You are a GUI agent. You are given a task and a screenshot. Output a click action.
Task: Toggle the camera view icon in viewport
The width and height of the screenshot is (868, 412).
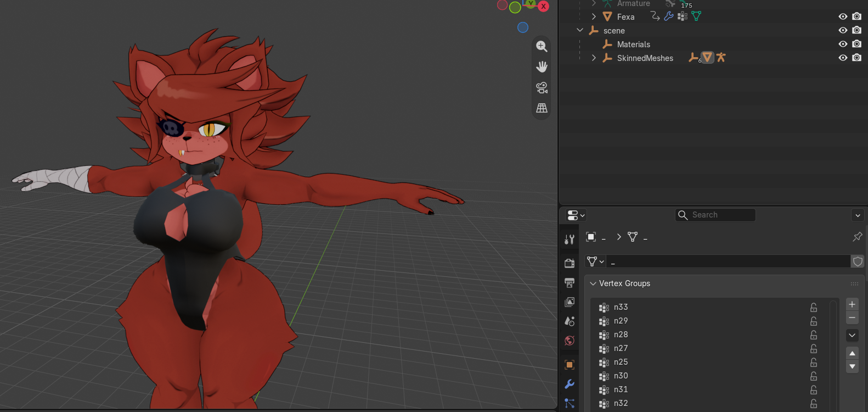(542, 87)
